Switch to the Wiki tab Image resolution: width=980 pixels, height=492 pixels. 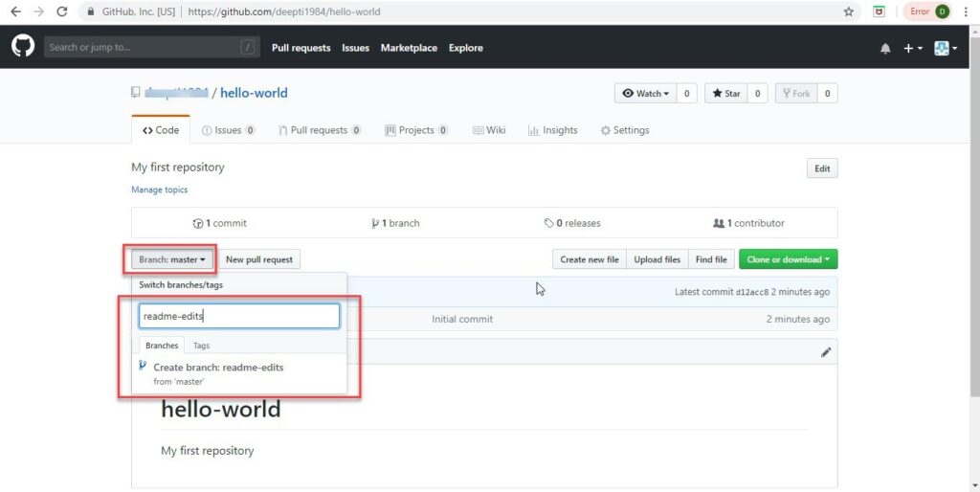tap(489, 130)
